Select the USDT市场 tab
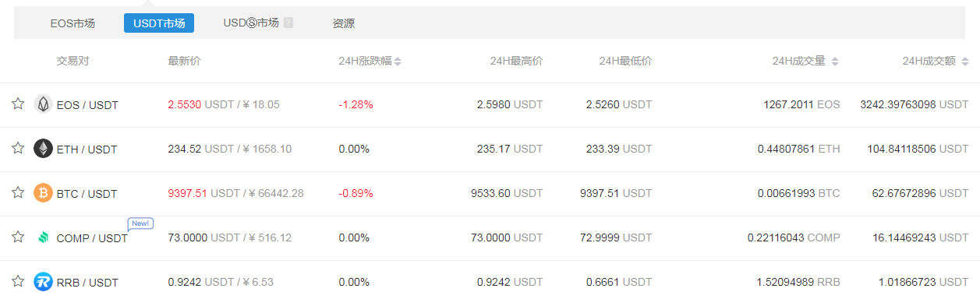This screenshot has height=299, width=980. click(159, 23)
